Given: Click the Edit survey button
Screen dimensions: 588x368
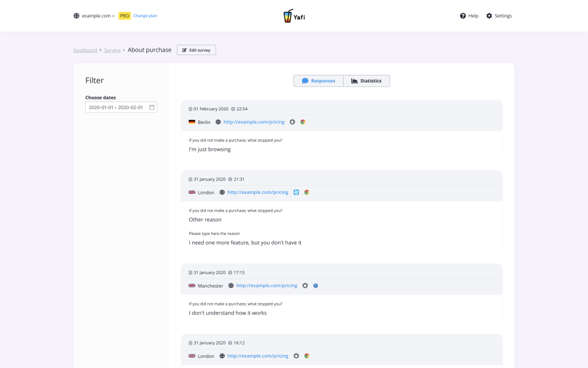Looking at the screenshot, I should pyautogui.click(x=197, y=50).
